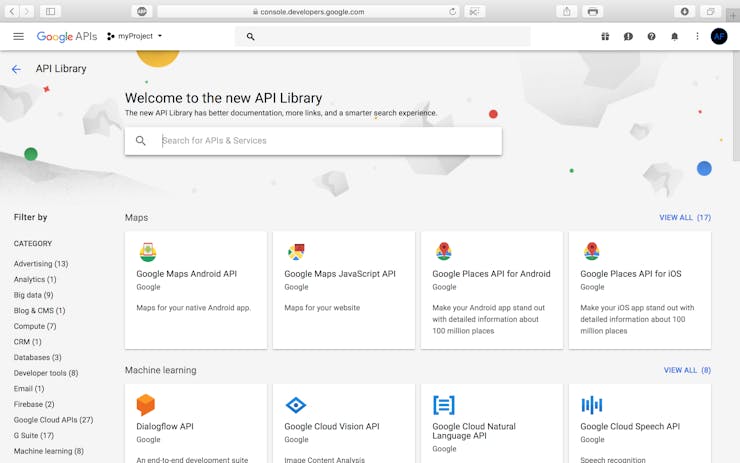Image resolution: width=740 pixels, height=463 pixels.
Task: Filter by CRM (1) category
Action: point(27,342)
